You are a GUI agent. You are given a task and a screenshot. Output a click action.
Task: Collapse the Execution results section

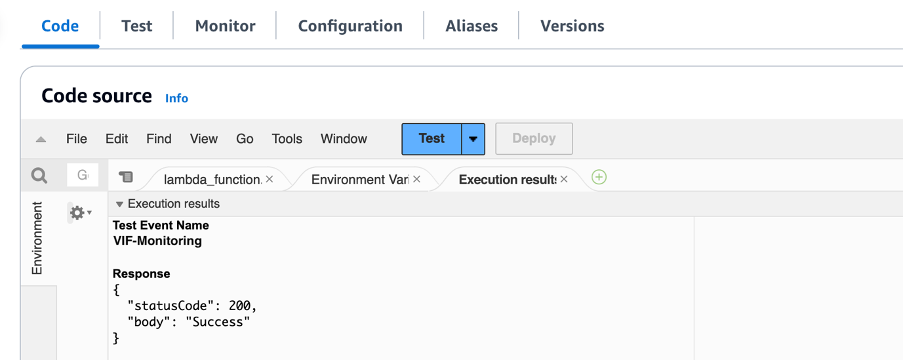[119, 204]
